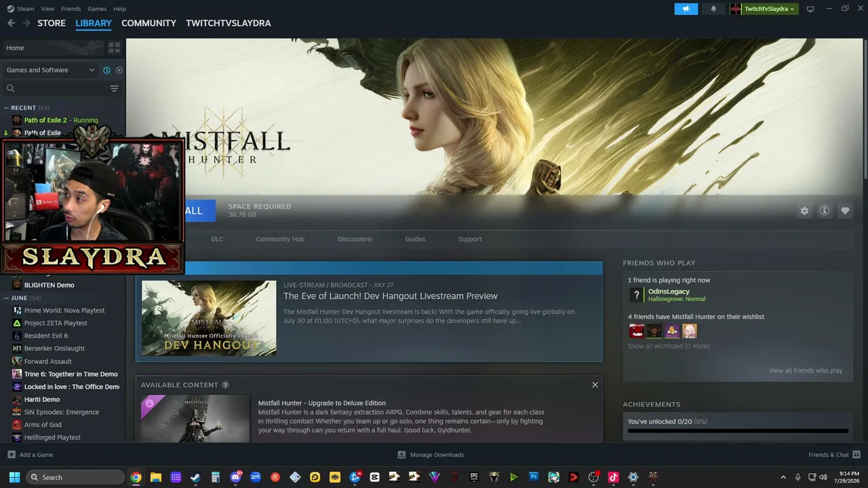Show Mistfall Hunter game info icon
This screenshot has width=868, height=488.
(x=825, y=211)
